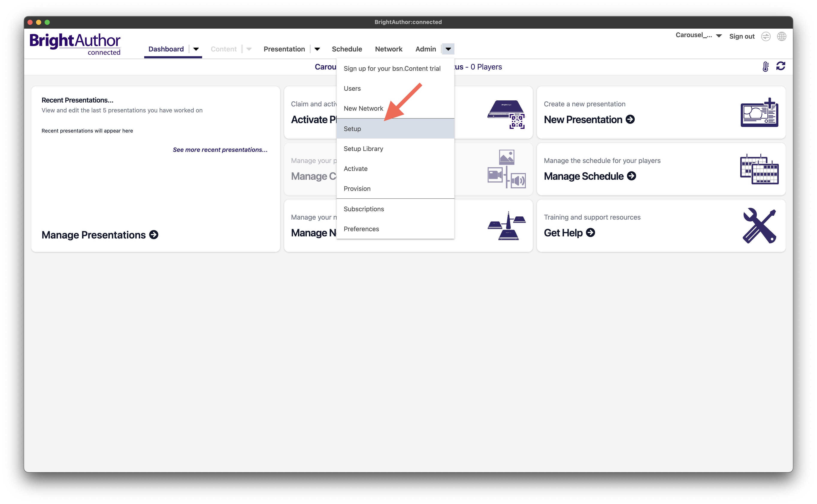817x504 pixels.
Task: Click the Activate Player device QR icon
Action: (506, 114)
